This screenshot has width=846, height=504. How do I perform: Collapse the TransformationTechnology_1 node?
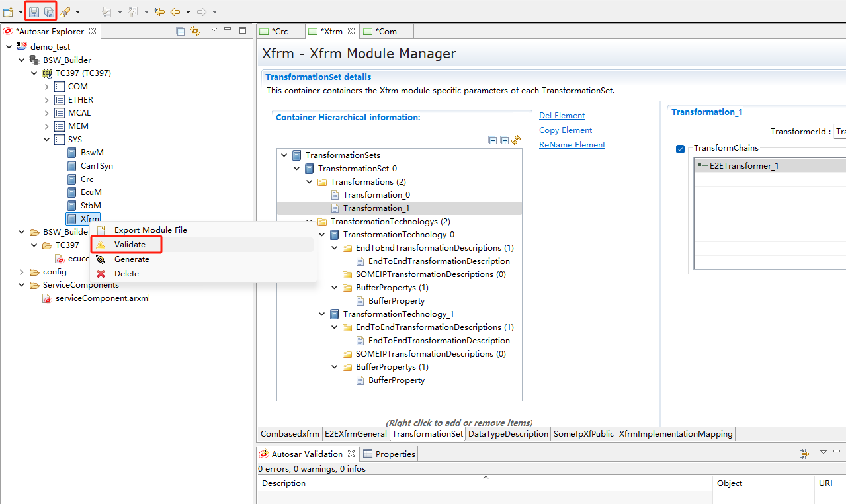pyautogui.click(x=322, y=314)
